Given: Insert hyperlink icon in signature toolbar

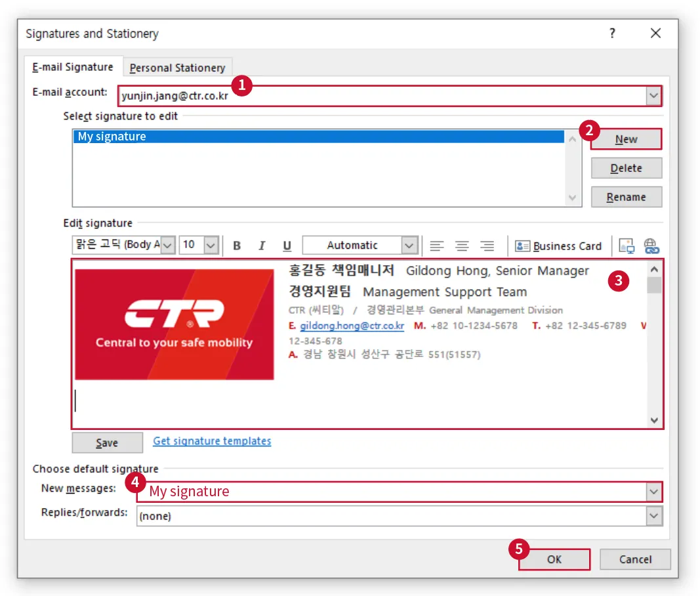Looking at the screenshot, I should pyautogui.click(x=651, y=246).
